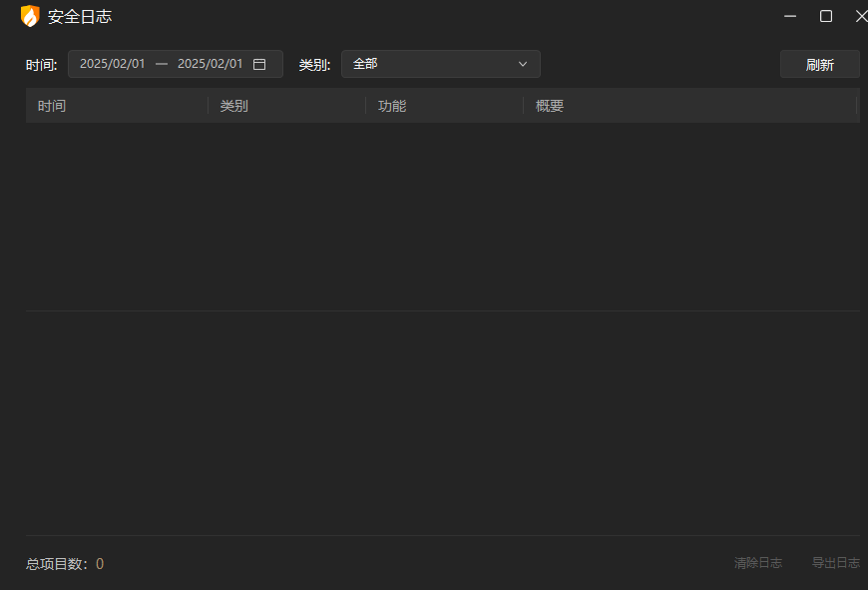Click the 清除日志 button
The height and width of the screenshot is (590, 868).
coord(758,563)
